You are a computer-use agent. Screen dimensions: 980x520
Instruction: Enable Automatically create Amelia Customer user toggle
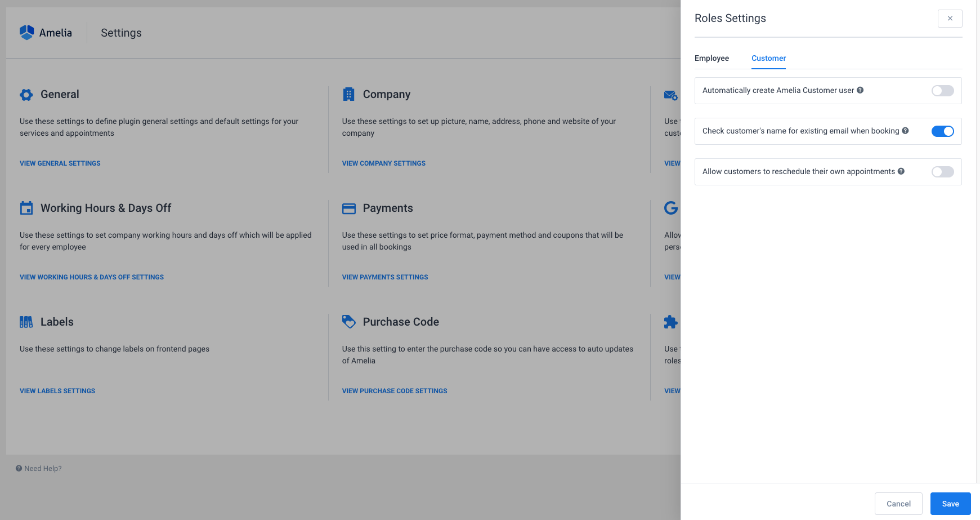click(943, 91)
